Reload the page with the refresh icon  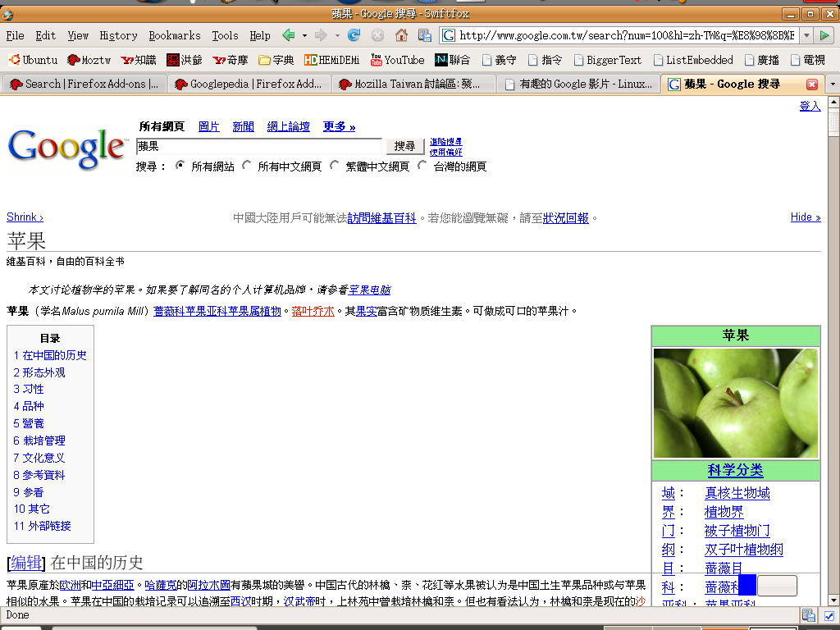(354, 35)
